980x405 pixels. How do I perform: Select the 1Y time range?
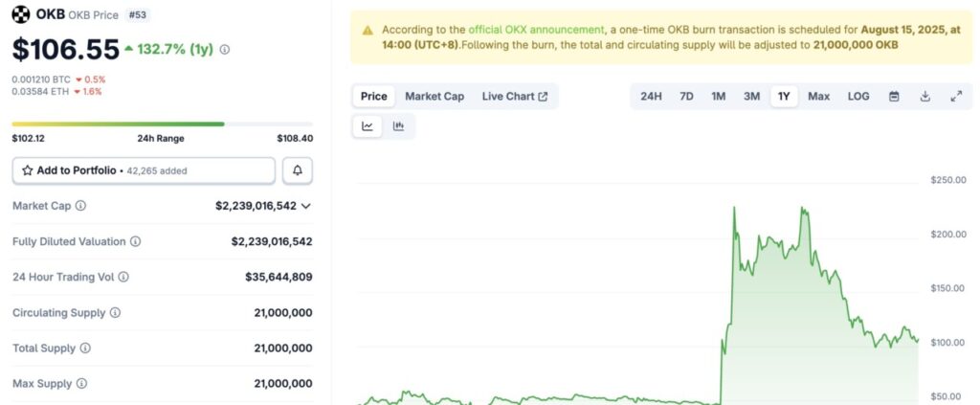coord(784,96)
